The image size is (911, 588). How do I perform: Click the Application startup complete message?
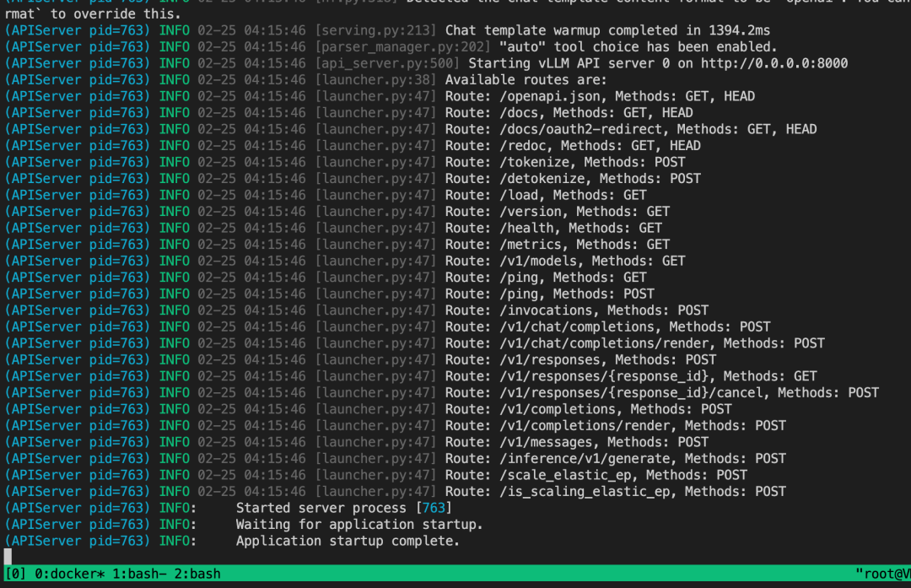pyautogui.click(x=348, y=541)
